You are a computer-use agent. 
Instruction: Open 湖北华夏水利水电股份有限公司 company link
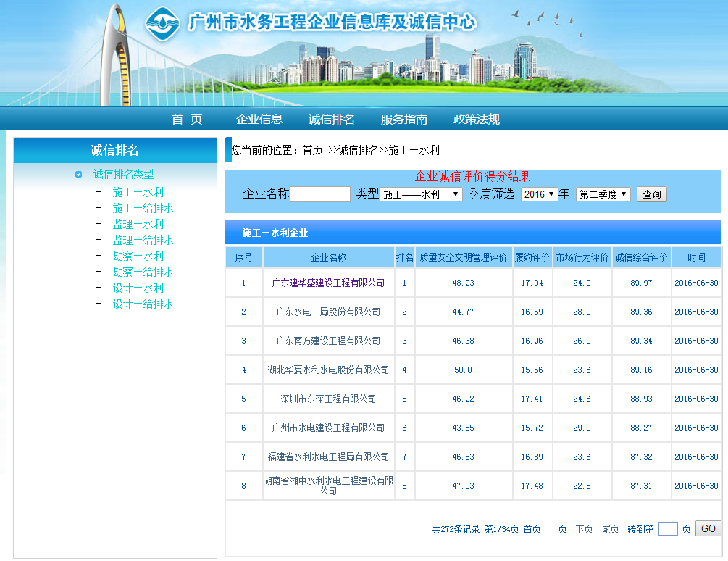[x=328, y=370]
